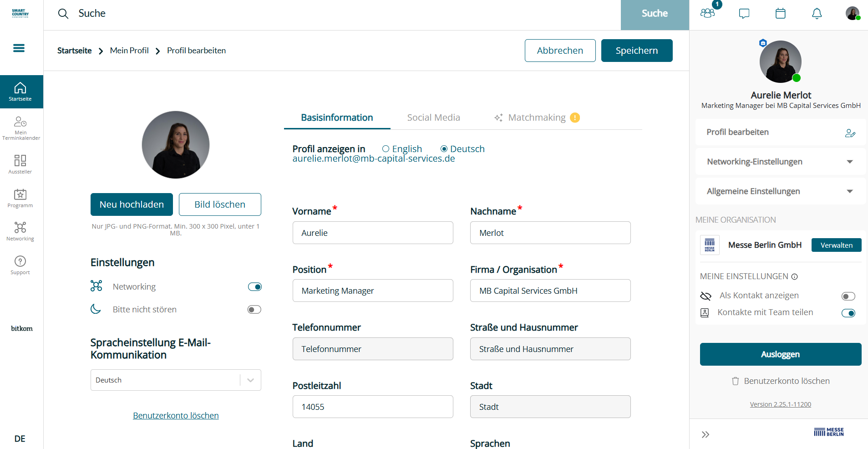This screenshot has width=868, height=449.
Task: Click the Smart Country Convention logo
Action: click(20, 13)
